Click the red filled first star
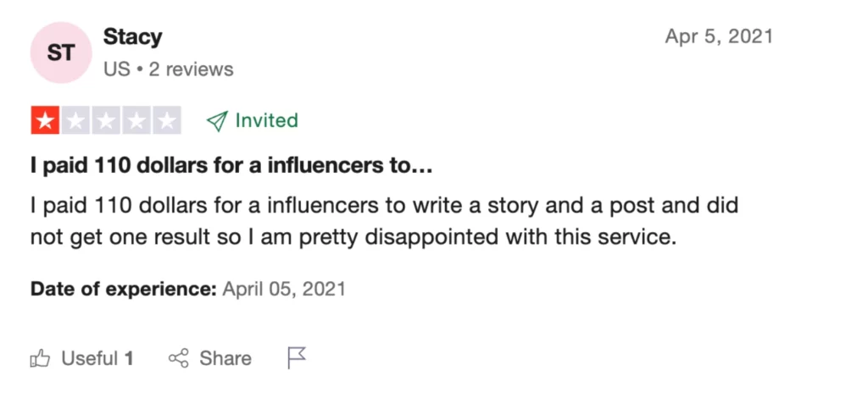 tap(45, 121)
